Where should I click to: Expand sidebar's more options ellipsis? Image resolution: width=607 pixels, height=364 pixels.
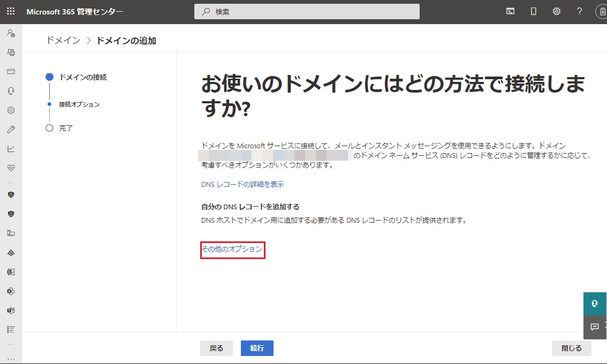[11, 358]
